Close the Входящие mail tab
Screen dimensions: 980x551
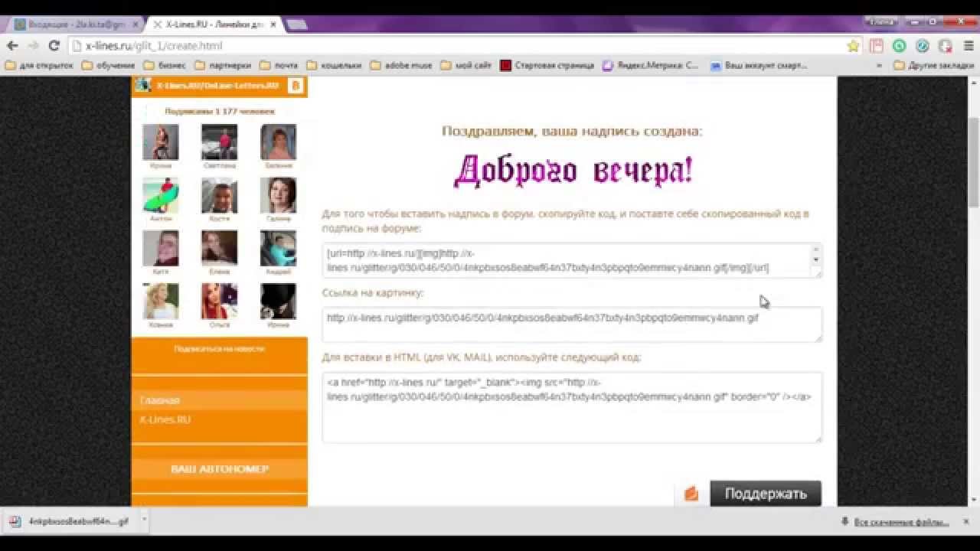point(135,24)
